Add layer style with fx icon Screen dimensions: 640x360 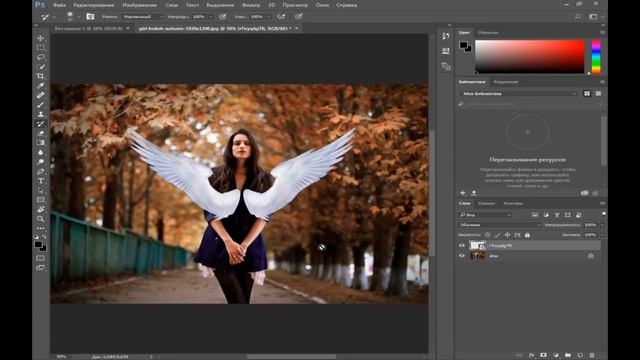pyautogui.click(x=531, y=355)
